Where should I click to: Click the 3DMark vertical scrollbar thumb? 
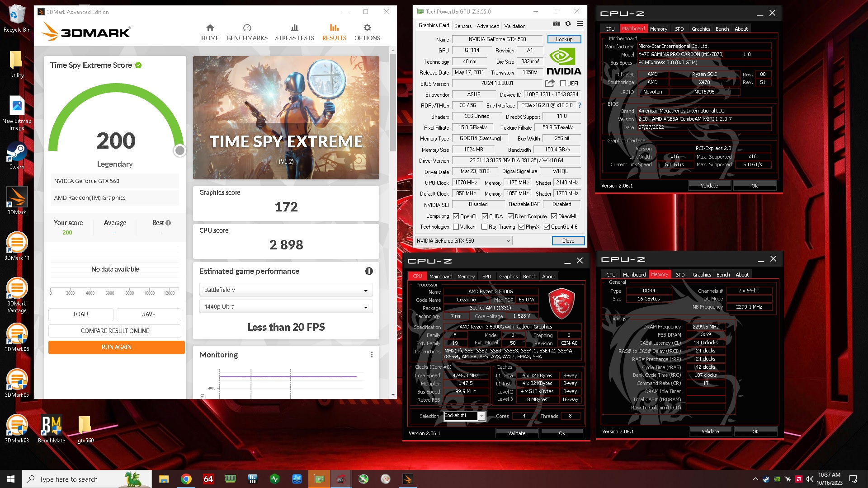coord(393,102)
